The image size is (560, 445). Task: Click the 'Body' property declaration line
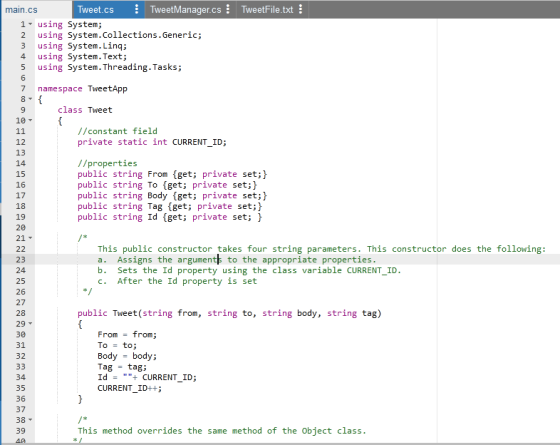click(x=172, y=196)
